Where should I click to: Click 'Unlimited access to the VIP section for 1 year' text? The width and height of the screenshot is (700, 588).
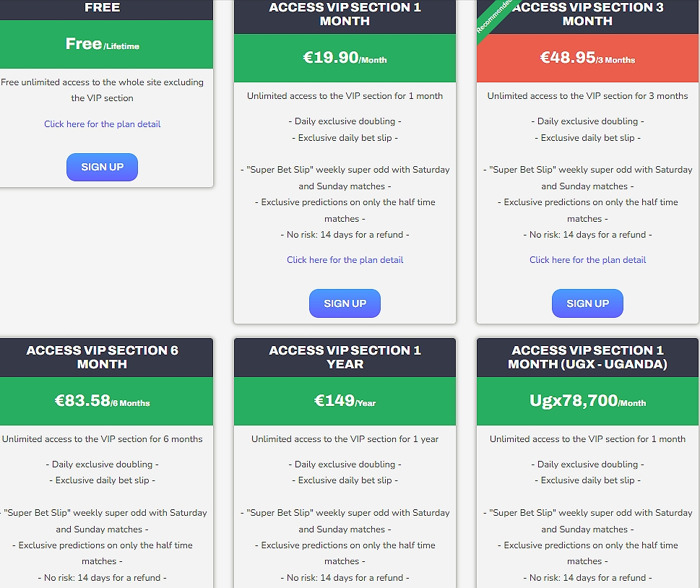coord(345,439)
